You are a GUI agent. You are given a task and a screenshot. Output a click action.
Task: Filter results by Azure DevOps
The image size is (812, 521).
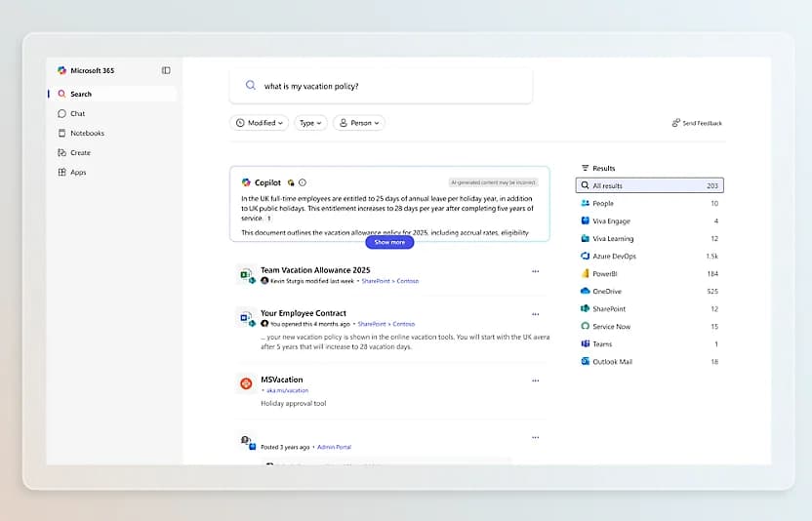pos(649,256)
